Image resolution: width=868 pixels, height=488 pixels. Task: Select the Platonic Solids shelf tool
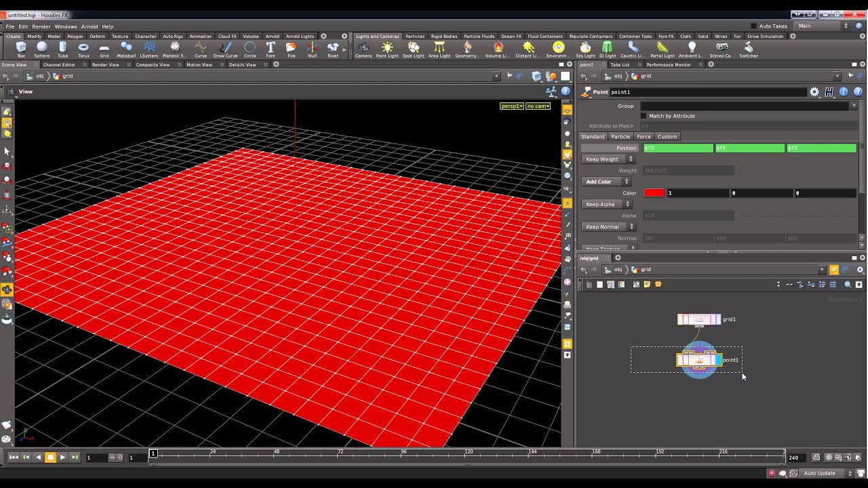coord(175,49)
